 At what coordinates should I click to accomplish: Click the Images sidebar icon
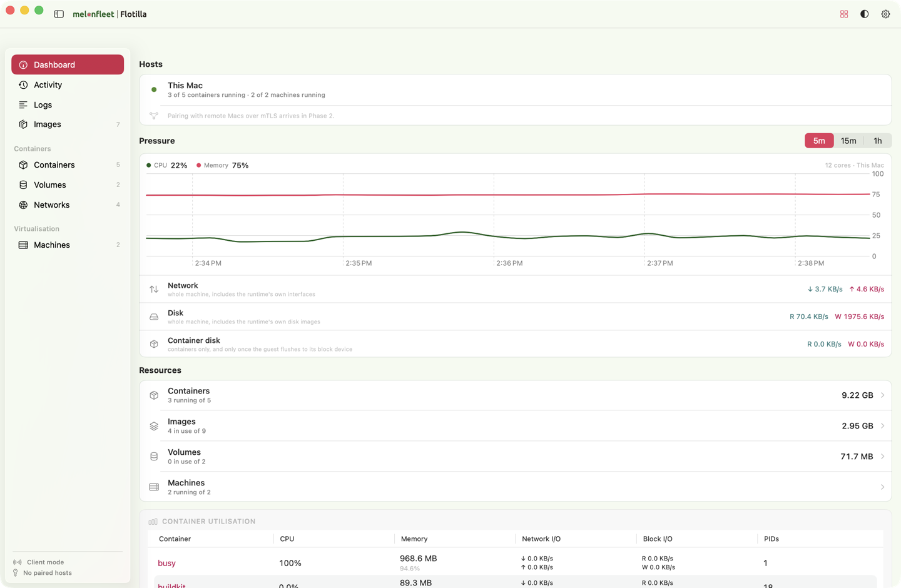pyautogui.click(x=23, y=124)
